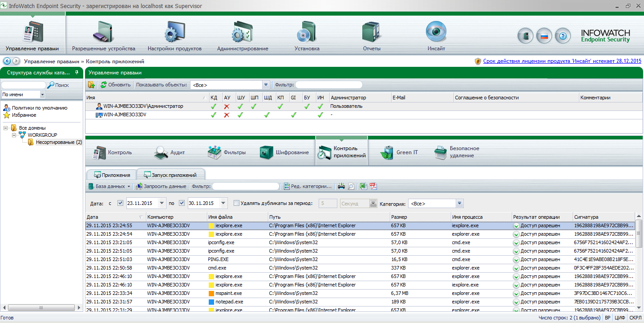Switch to the Шифрование tab
This screenshot has height=323, width=644.
pos(285,152)
